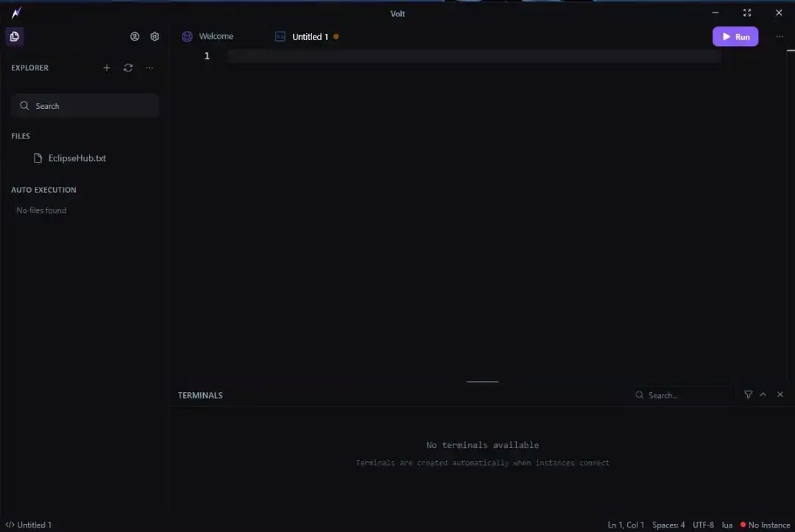This screenshot has height=532, width=795.
Task: Open the file explorer sidebar icon
Action: tap(15, 37)
